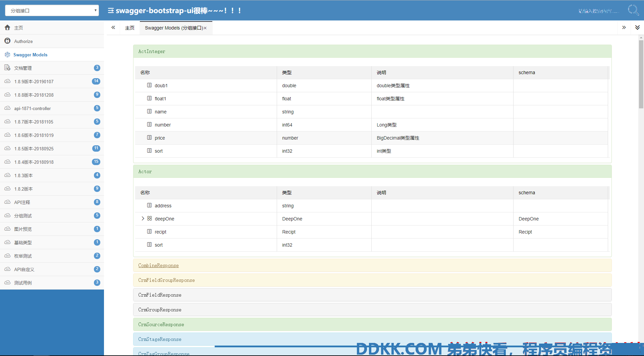Click the 文档管理 document icon

point(7,68)
